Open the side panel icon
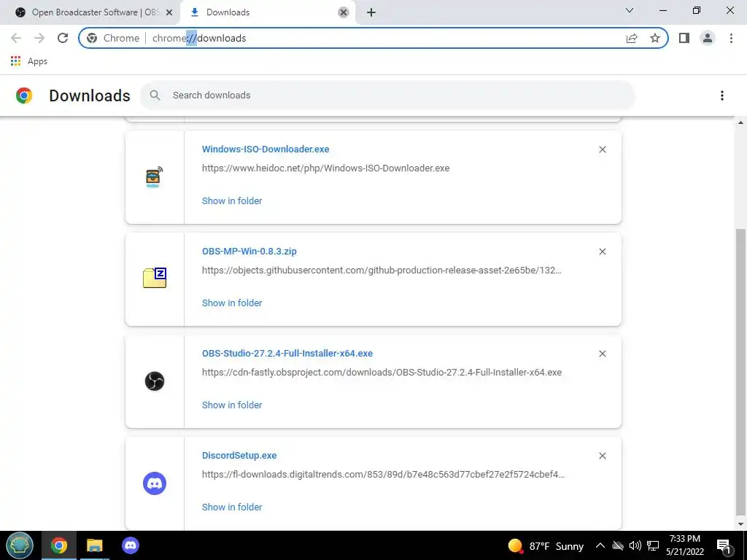Screen dimensions: 747x560 684,38
